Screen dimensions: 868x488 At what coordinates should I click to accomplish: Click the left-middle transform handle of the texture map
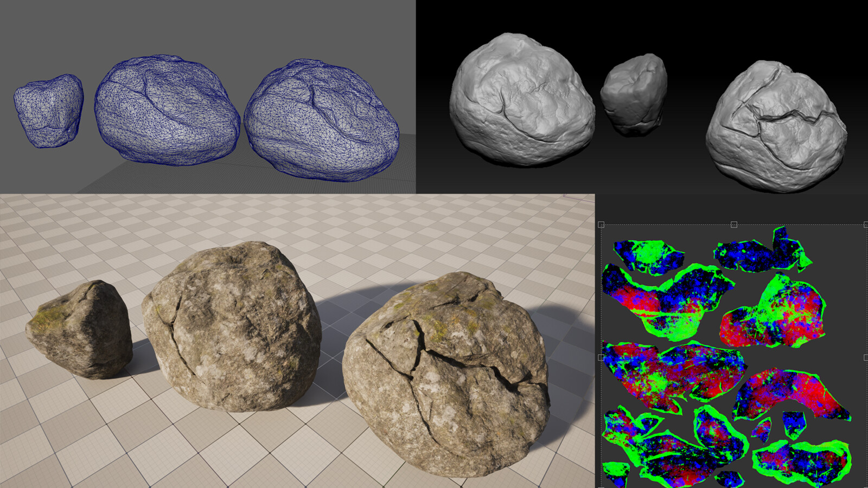(601, 357)
